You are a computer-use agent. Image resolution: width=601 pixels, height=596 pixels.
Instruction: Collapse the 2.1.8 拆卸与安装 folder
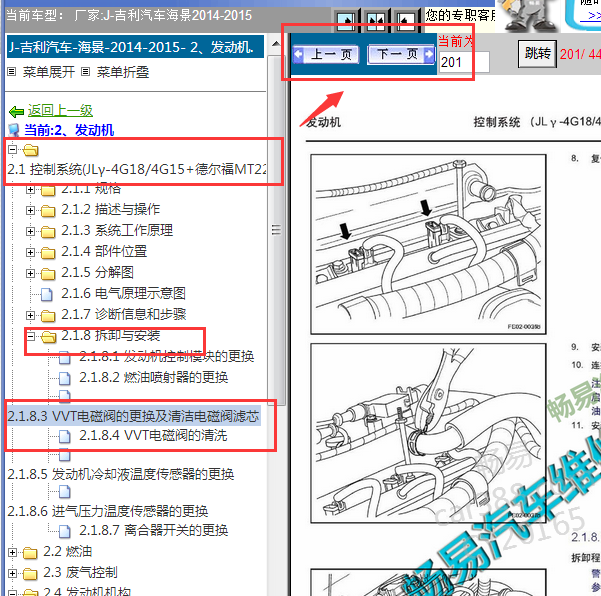click(30, 336)
